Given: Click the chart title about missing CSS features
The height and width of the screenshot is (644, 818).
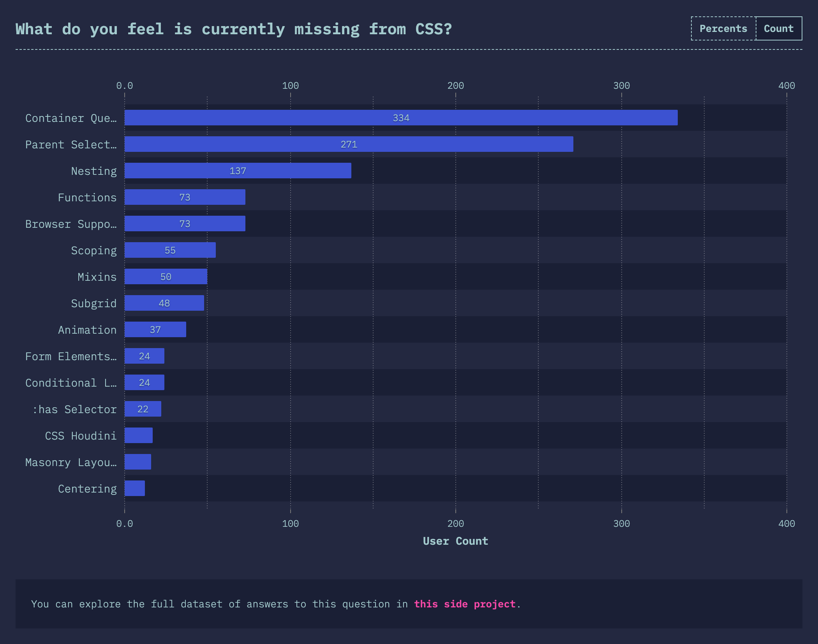Looking at the screenshot, I should pos(233,28).
